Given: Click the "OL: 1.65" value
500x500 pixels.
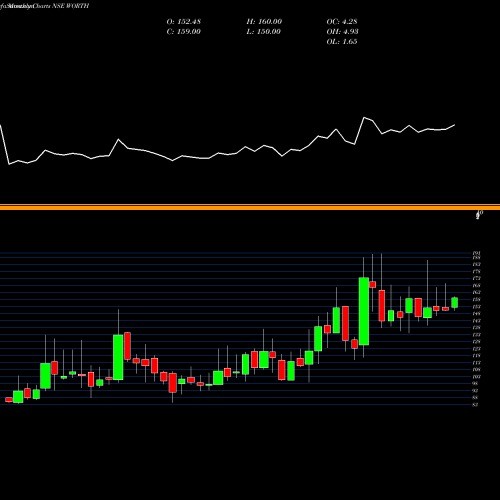Looking at the screenshot, I should (342, 42).
